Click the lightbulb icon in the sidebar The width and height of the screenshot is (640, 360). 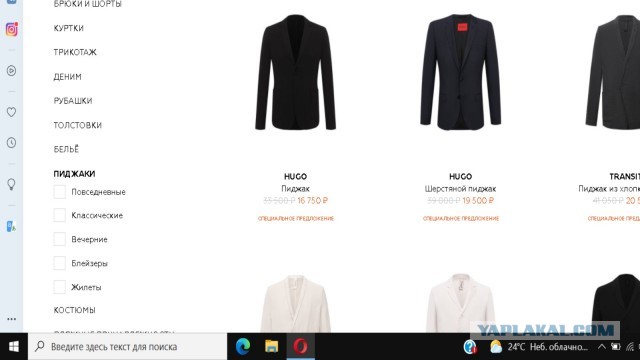point(11,184)
